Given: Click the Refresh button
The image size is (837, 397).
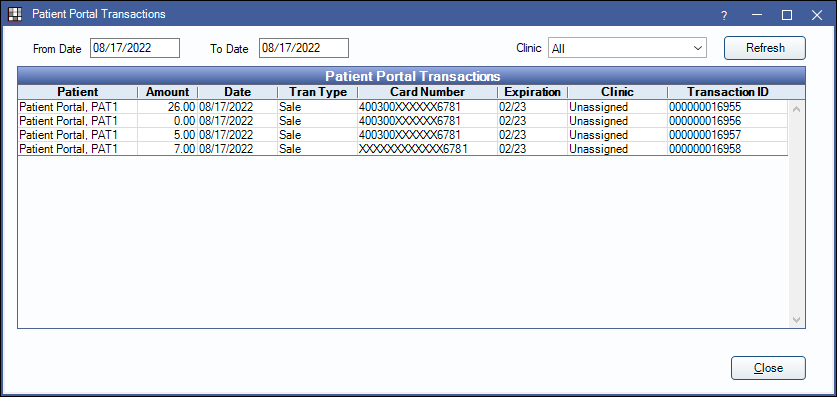Looking at the screenshot, I should point(765,48).
